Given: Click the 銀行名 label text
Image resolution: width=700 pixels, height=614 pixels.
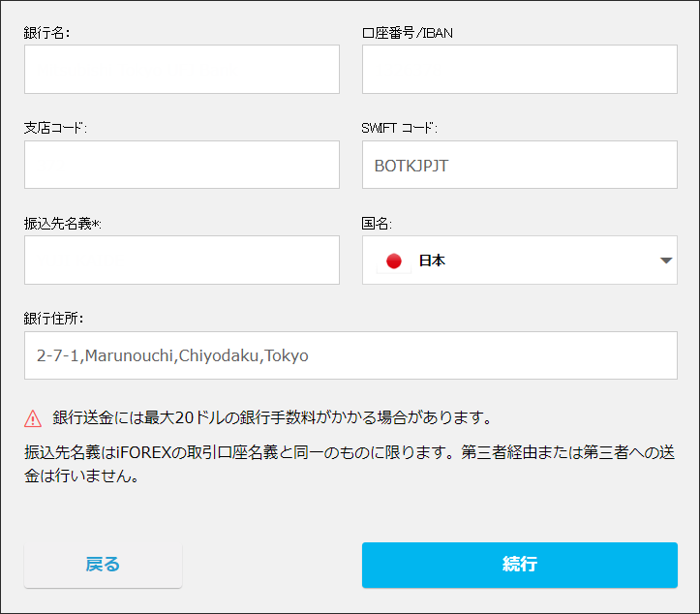Looking at the screenshot, I should pyautogui.click(x=46, y=32).
